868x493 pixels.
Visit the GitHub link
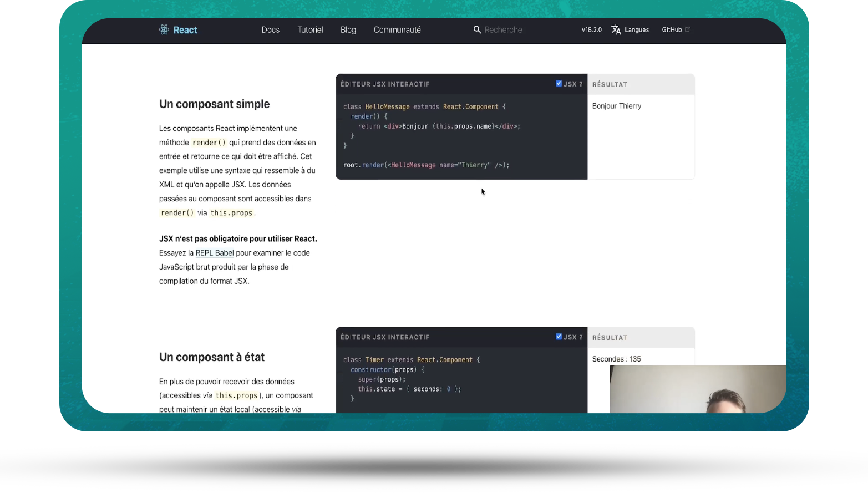(676, 30)
